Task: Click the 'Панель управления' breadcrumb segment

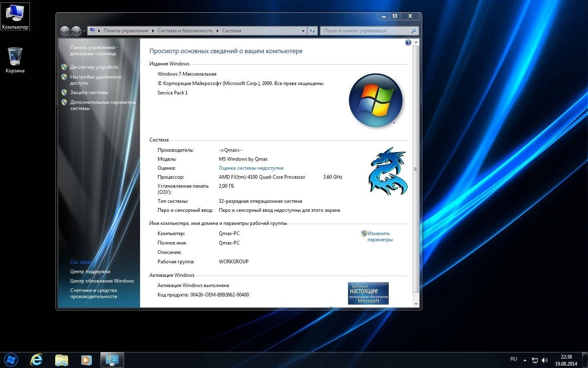Action: (x=126, y=31)
